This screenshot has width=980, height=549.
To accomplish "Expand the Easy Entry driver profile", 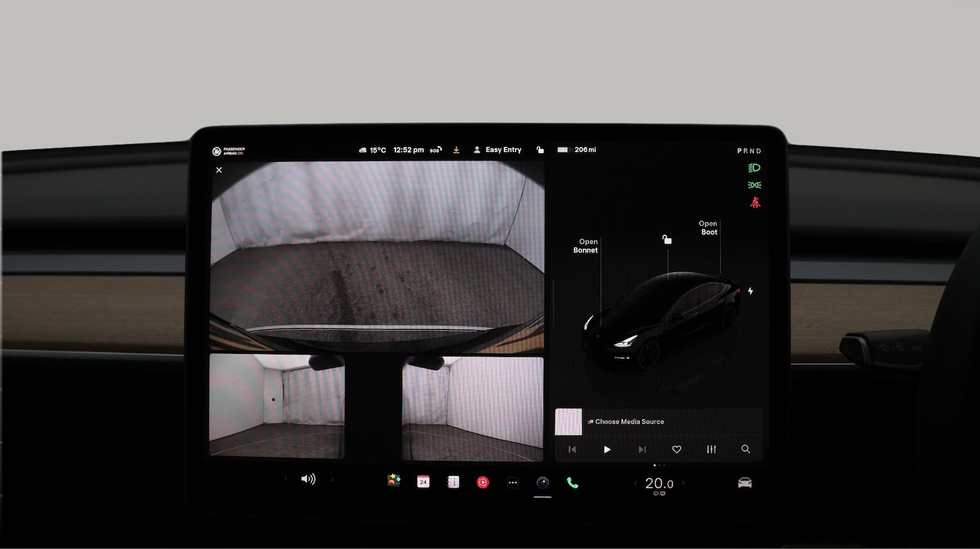I will pyautogui.click(x=498, y=150).
